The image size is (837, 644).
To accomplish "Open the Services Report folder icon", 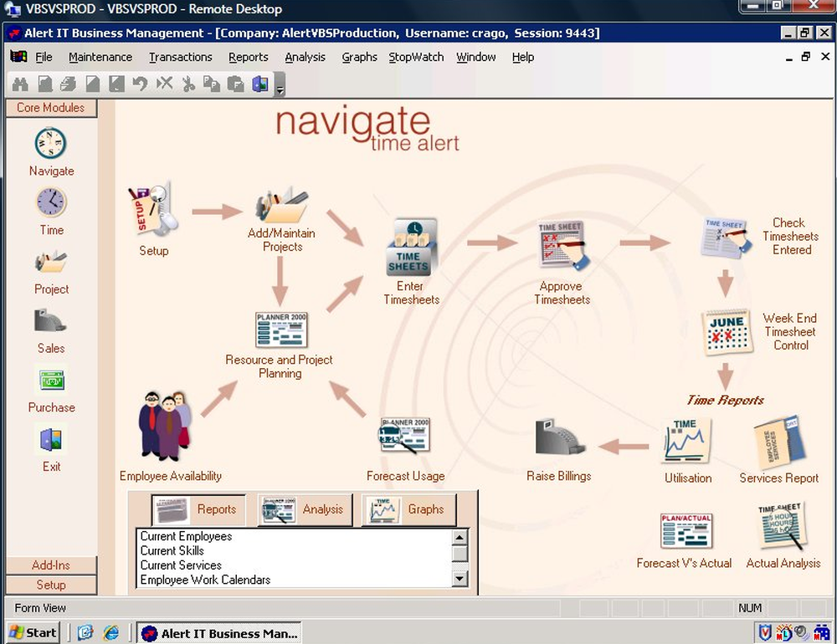I will point(780,441).
